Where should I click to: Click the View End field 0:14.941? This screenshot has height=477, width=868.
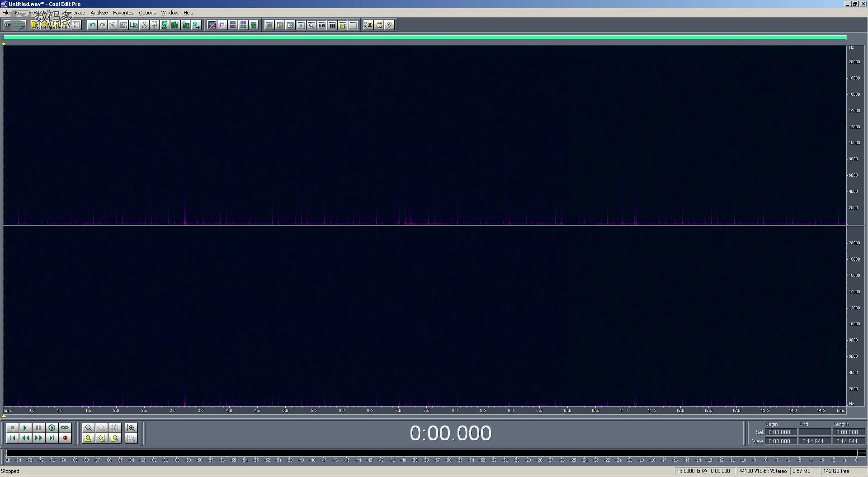[x=815, y=441]
